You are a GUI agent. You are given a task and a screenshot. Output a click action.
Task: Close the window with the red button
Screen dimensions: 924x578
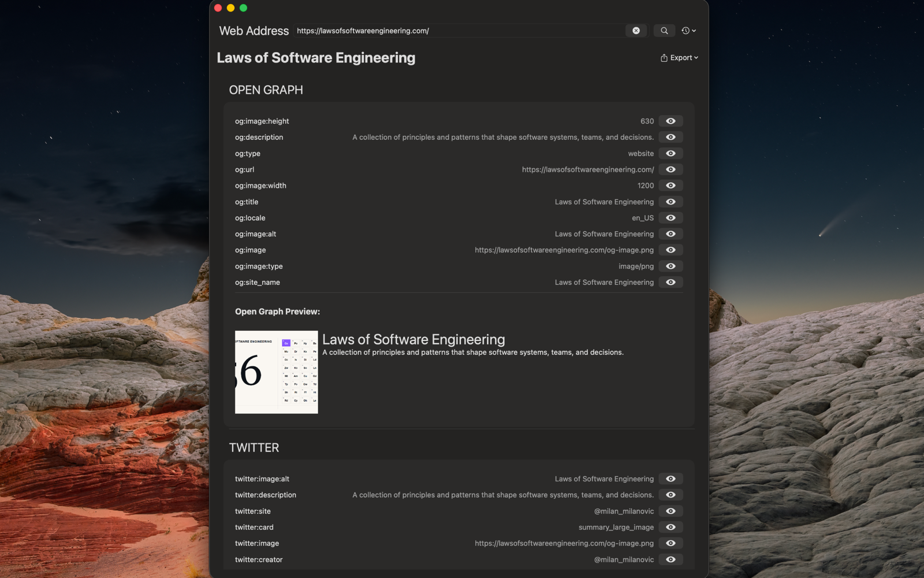pos(218,8)
